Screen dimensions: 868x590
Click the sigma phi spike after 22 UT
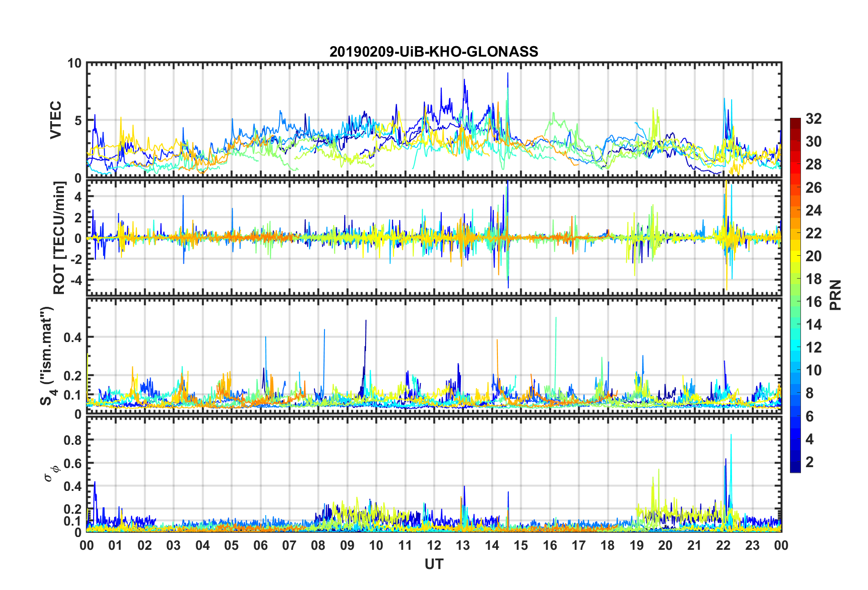point(731,435)
